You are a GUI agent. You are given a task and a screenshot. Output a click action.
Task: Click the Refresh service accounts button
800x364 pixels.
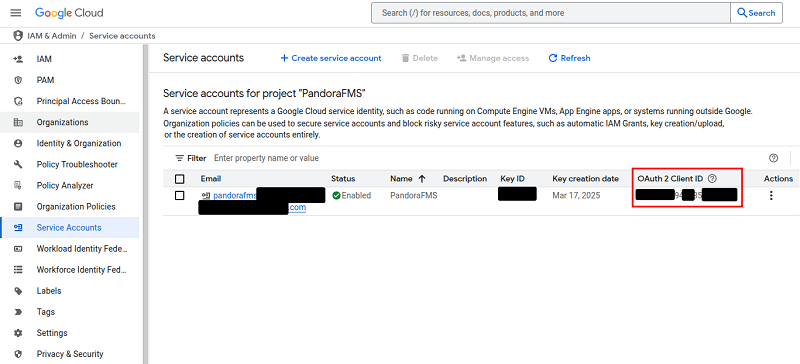point(569,58)
